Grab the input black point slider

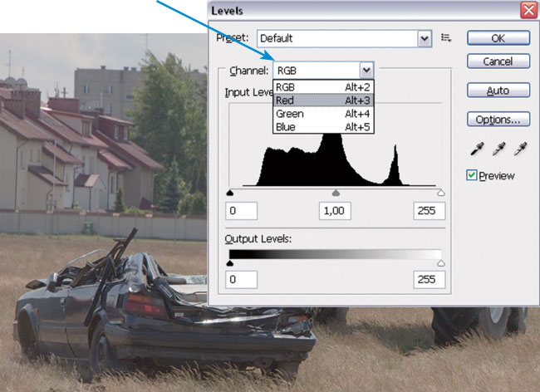(230, 193)
